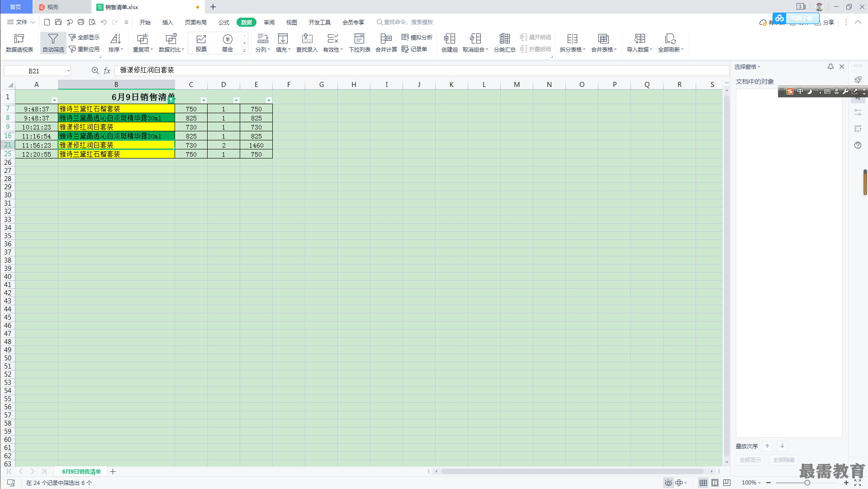Add a new sheet with plus button
Viewport: 868px width, 489px height.
pos(113,471)
